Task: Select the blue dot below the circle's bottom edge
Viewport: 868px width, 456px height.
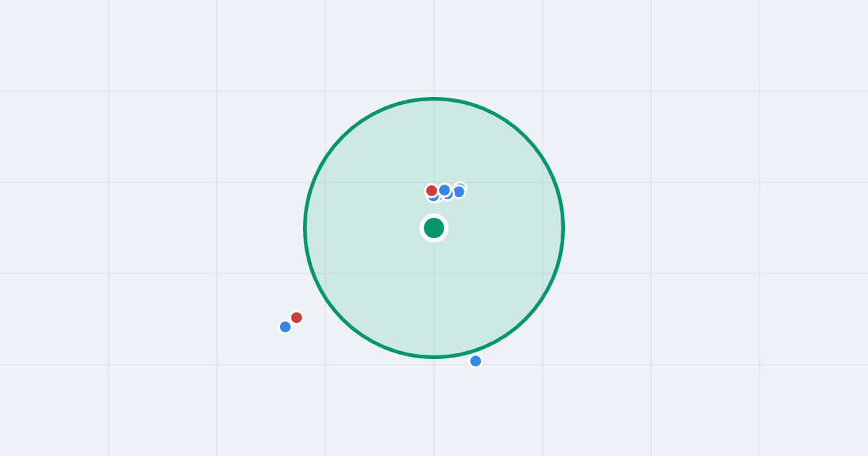Action: tap(475, 360)
